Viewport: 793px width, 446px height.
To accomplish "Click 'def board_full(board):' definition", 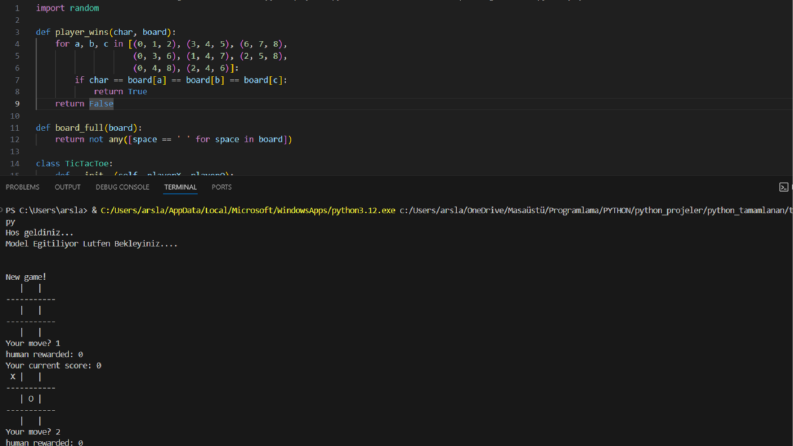I will [x=89, y=128].
